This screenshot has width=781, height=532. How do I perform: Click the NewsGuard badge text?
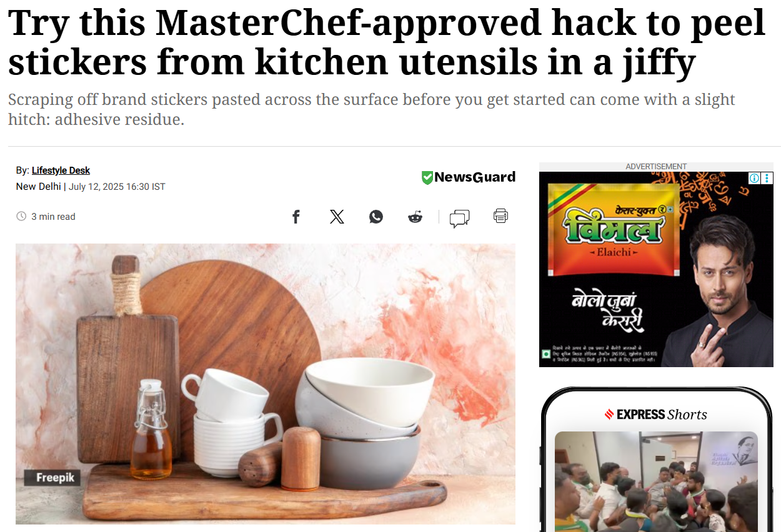(x=475, y=177)
